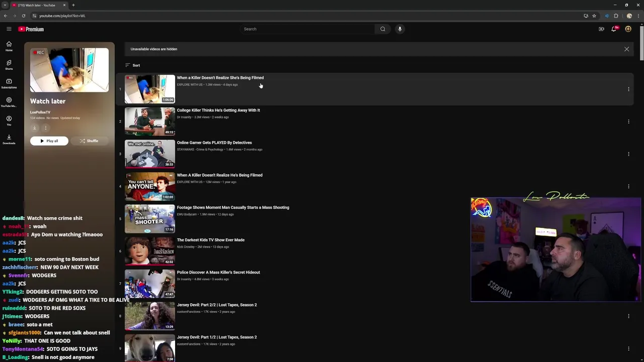
Task: Open the YouTube account avatar menu
Action: [628, 29]
